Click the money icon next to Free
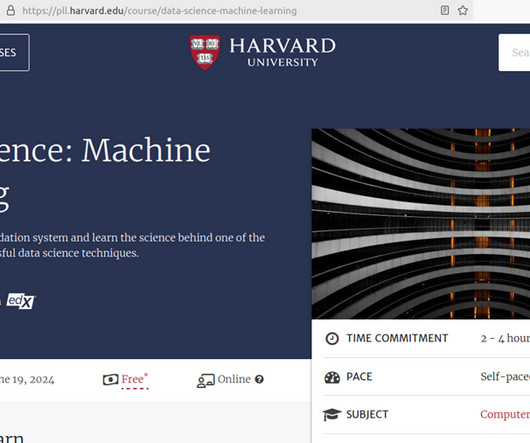This screenshot has height=443, width=530. [111, 379]
